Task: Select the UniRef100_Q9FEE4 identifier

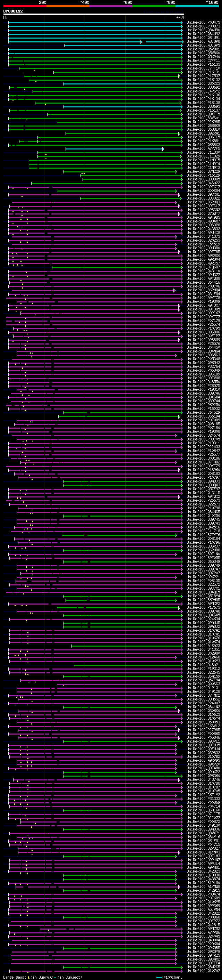Action: point(203,963)
